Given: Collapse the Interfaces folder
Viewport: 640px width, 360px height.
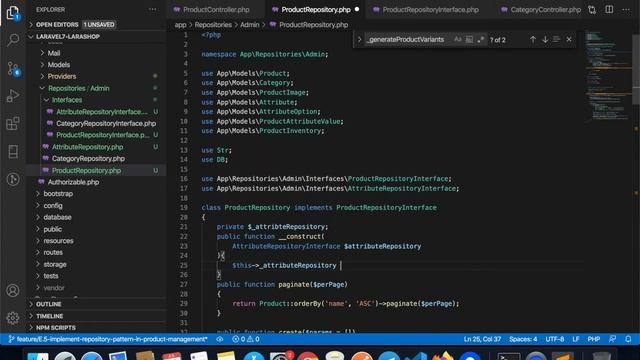Looking at the screenshot, I should pyautogui.click(x=67, y=100).
